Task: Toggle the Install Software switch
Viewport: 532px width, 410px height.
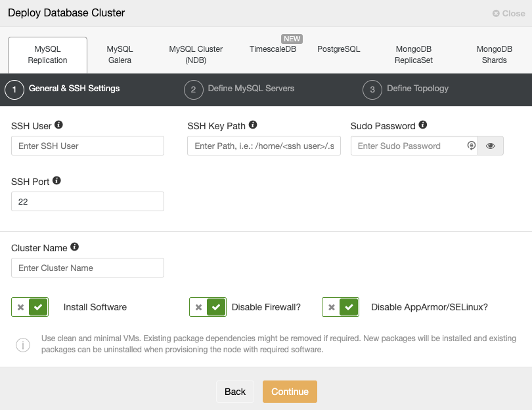Action: click(30, 307)
